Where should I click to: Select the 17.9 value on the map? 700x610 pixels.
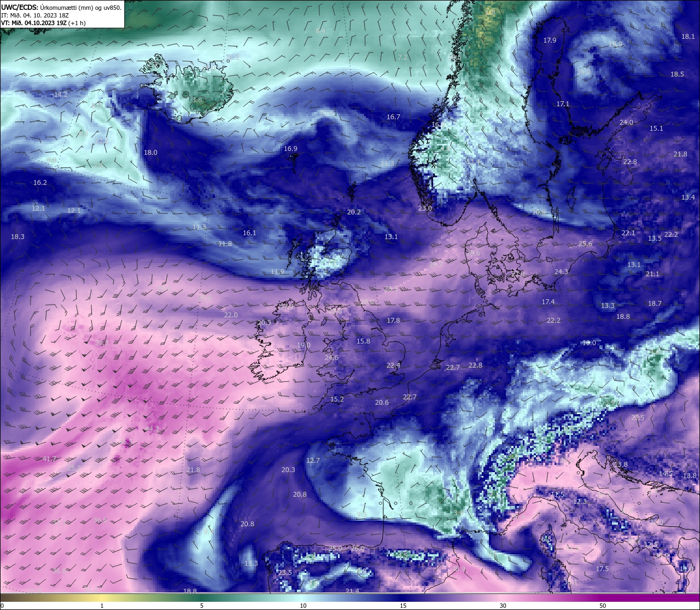[x=550, y=40]
